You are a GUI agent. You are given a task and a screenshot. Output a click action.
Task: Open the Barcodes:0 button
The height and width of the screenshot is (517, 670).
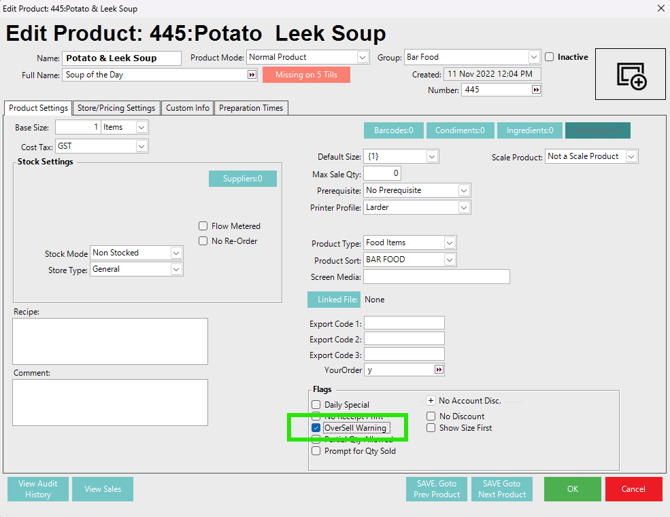(393, 130)
